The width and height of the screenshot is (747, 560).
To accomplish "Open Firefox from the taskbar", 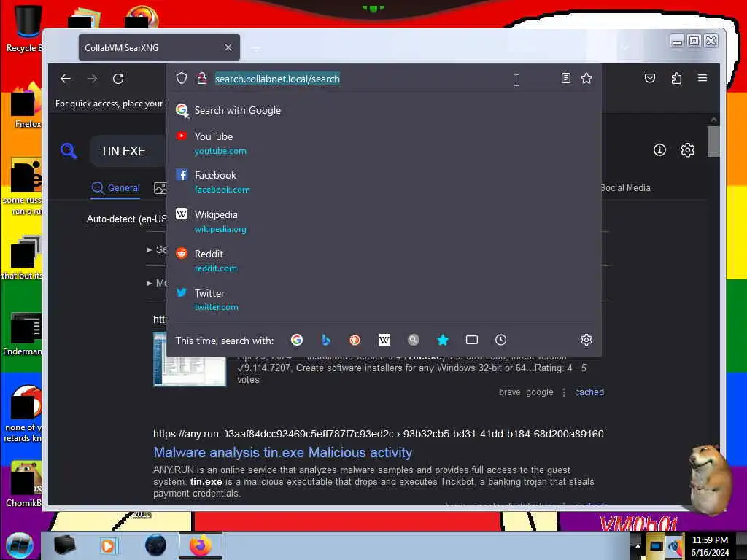I will pyautogui.click(x=200, y=545).
